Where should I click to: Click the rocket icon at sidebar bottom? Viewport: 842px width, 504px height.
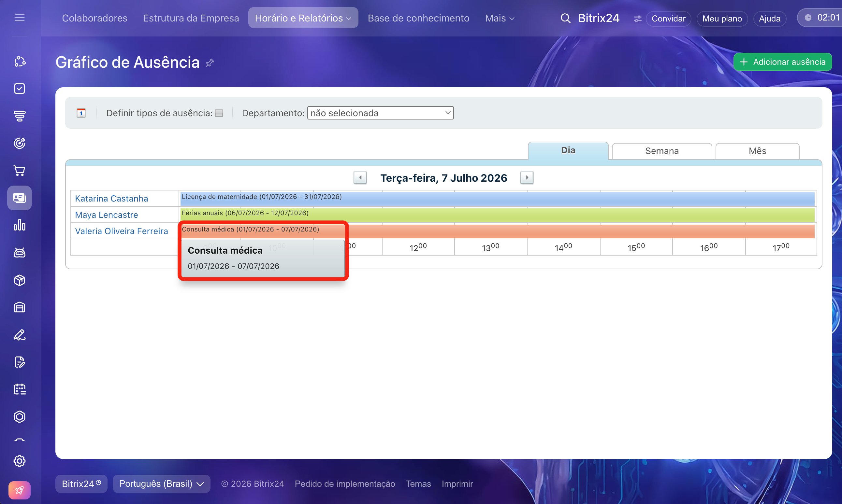[x=19, y=490]
